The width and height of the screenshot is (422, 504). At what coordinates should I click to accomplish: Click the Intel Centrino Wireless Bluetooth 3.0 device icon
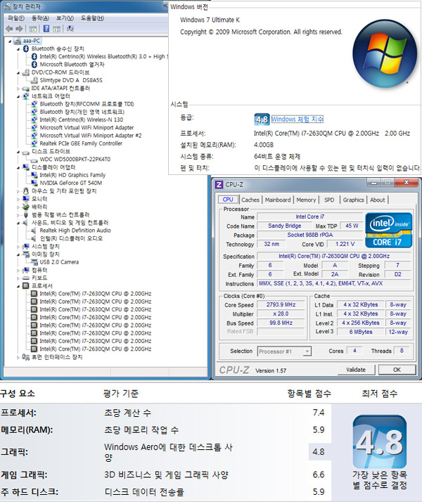tap(34, 56)
